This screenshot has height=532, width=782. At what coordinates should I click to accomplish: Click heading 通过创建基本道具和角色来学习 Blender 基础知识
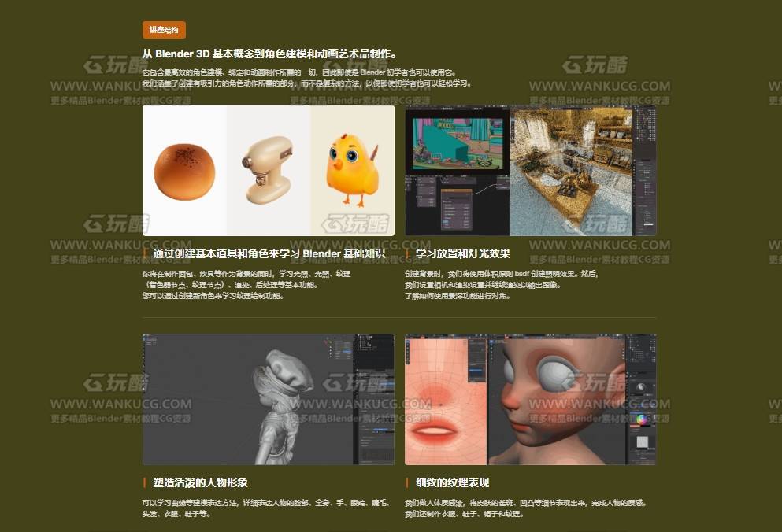click(x=269, y=253)
